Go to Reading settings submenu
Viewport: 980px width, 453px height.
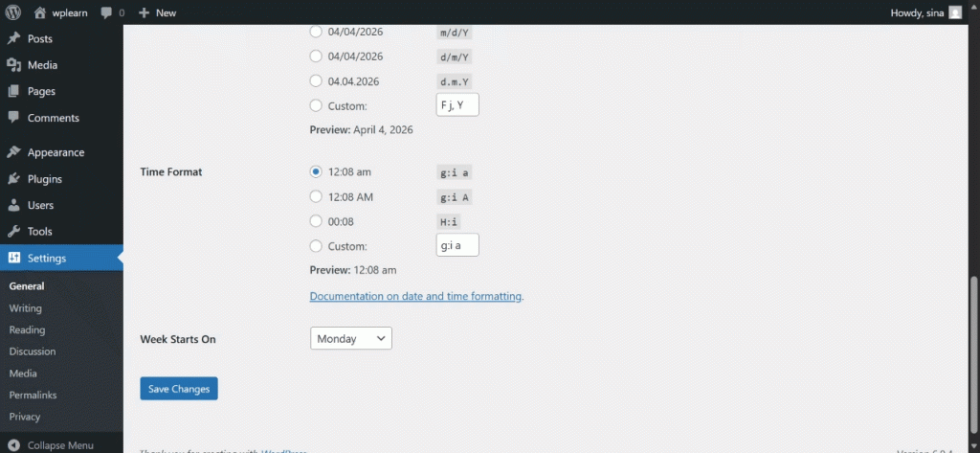coord(27,329)
